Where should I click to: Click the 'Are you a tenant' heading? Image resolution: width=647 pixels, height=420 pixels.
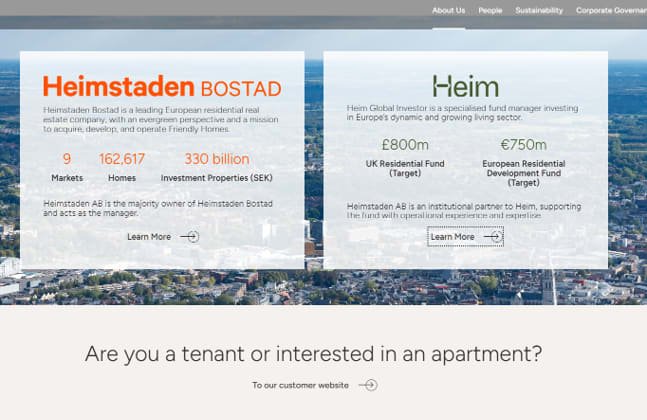point(314,353)
